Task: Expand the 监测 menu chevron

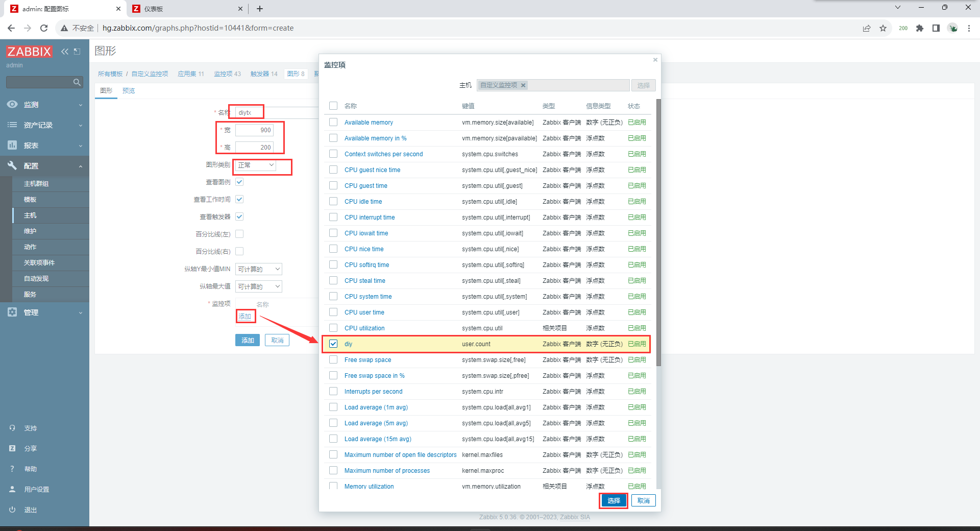Action: pos(81,105)
